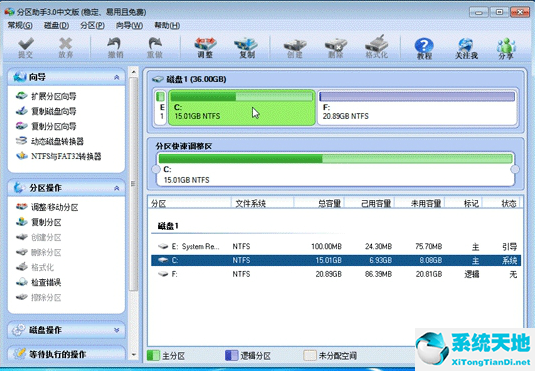Launch 动态磁盘转换器
Screen dimensions: 535x371
click(x=49, y=141)
